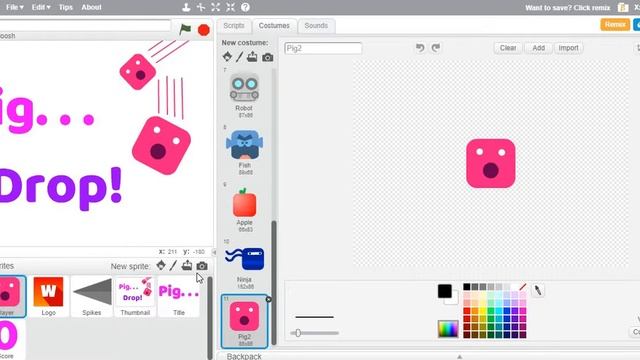Image resolution: width=640 pixels, height=360 pixels.
Task: Paint new sprite brush icon
Action: (173, 265)
